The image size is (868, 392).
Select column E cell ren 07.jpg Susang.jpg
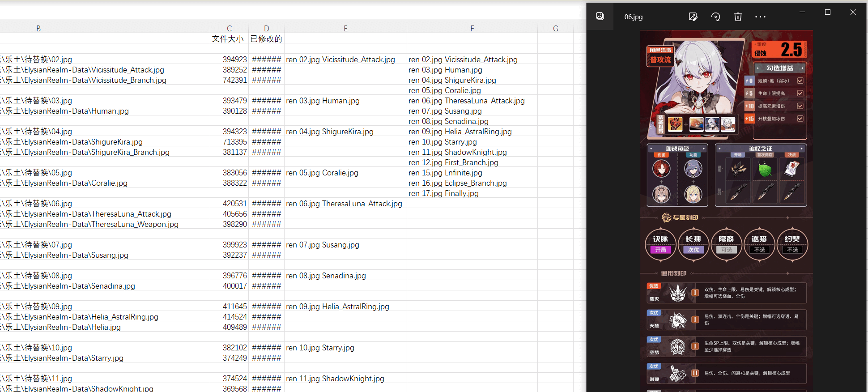[x=345, y=244]
